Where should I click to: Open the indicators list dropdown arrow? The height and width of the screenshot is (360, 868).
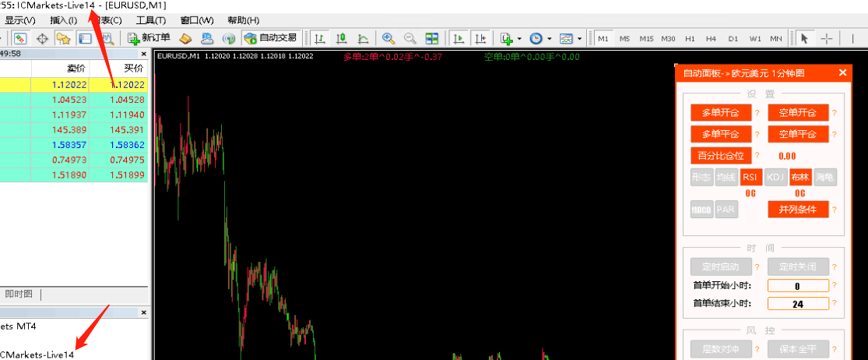click(518, 38)
